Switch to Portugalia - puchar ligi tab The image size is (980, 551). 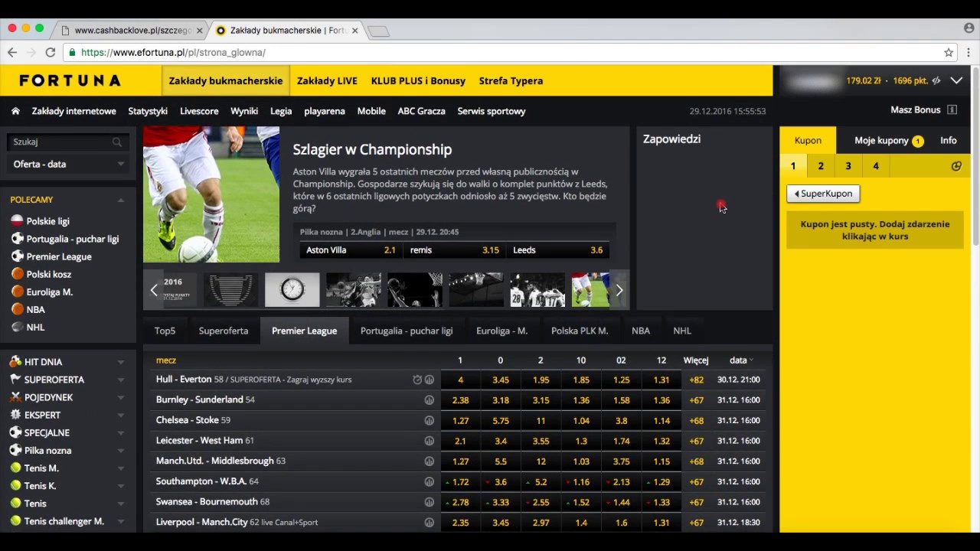click(x=407, y=331)
